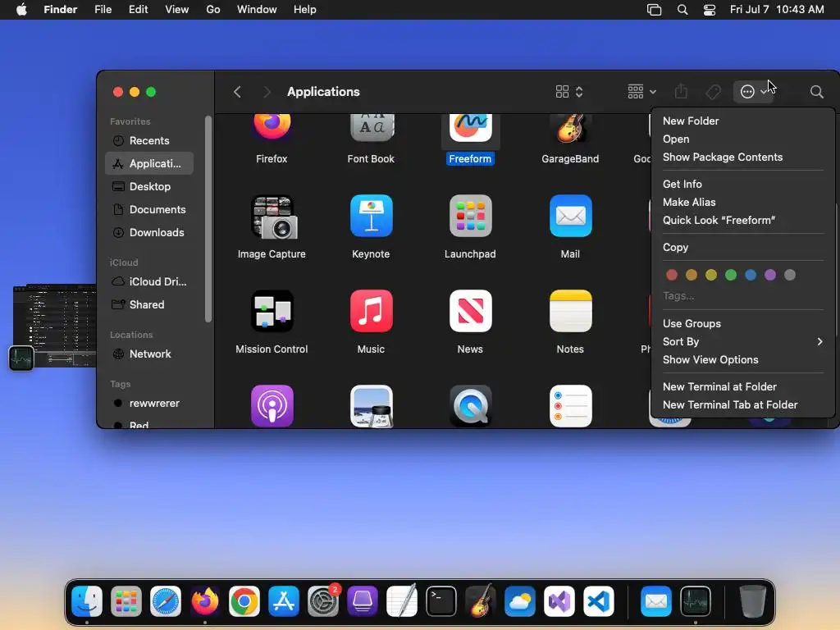This screenshot has height=630, width=840.
Task: Select the Image Capture application
Action: (273, 217)
